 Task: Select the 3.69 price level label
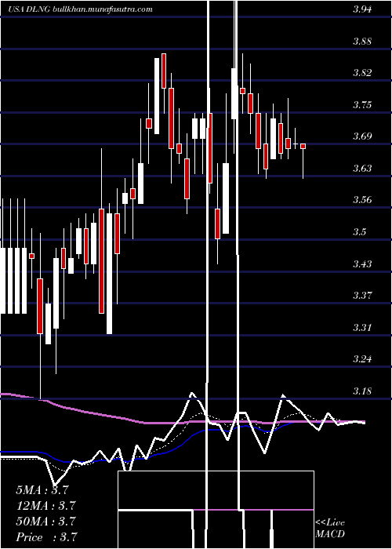(x=362, y=136)
